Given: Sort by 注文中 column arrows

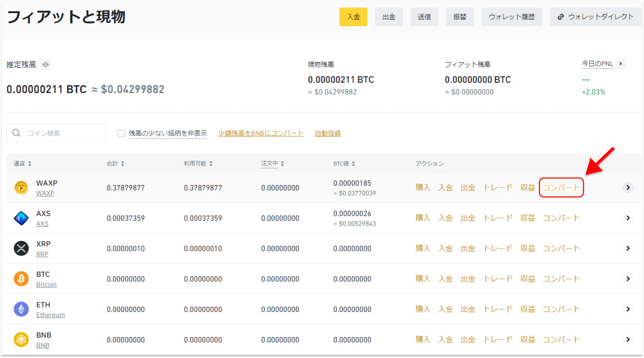Looking at the screenshot, I should click(282, 164).
